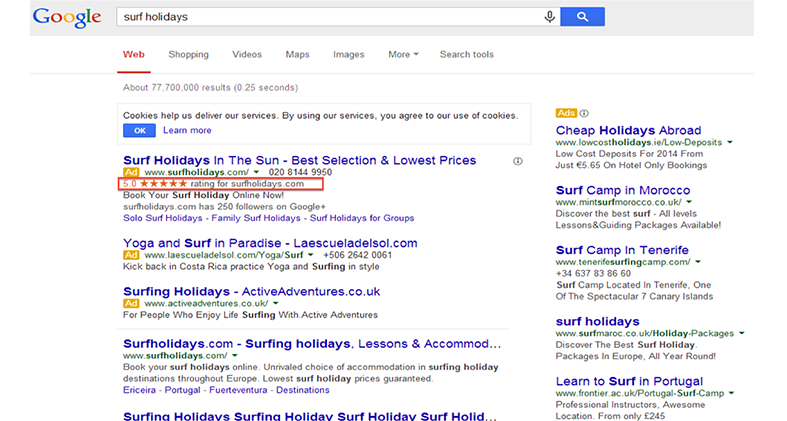This screenshot has height=421, width=787.
Task: Expand the More search category dropdown
Action: 403,55
